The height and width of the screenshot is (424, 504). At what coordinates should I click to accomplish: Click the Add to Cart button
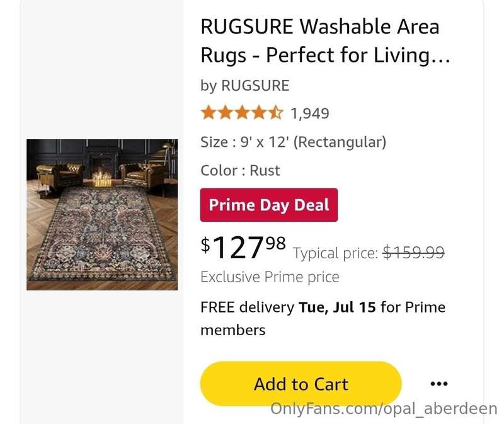(301, 384)
